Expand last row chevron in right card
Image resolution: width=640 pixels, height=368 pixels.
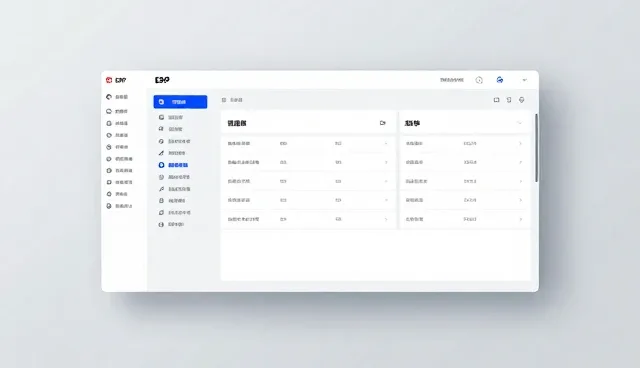520,219
